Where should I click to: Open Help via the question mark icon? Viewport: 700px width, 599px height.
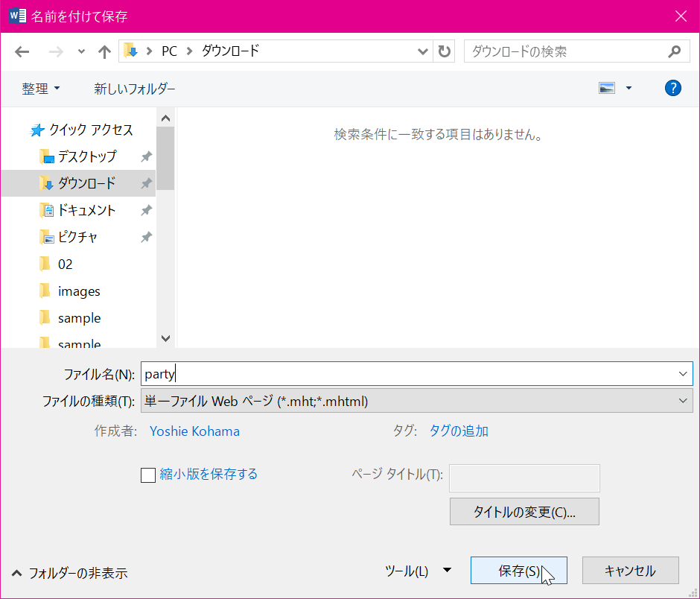(672, 88)
